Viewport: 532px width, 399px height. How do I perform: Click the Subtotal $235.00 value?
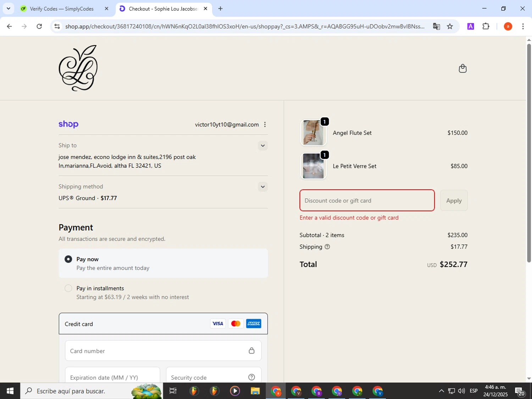click(457, 235)
